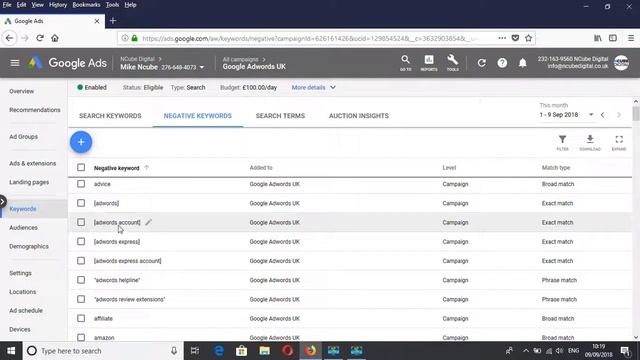The height and width of the screenshot is (360, 640).
Task: Switch to Auction Insights tab
Action: tap(359, 116)
